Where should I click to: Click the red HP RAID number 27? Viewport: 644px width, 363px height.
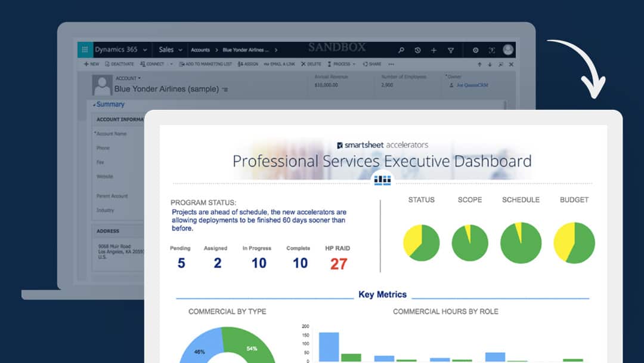(338, 263)
